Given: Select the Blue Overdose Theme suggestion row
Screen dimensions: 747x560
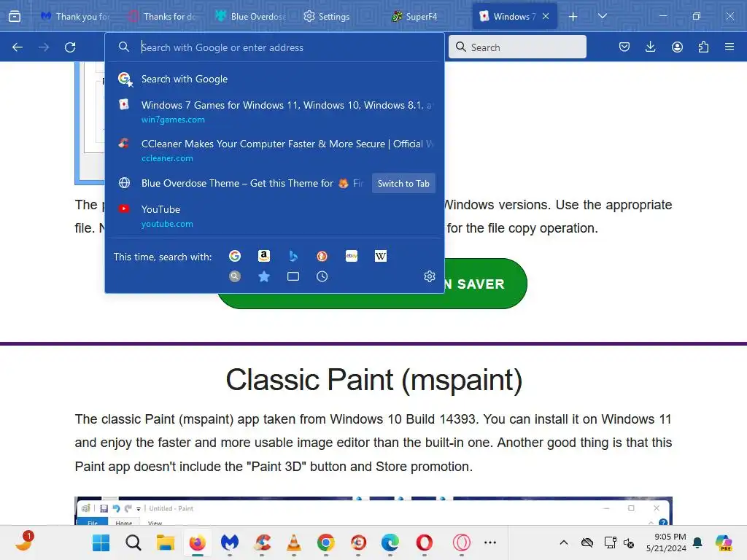Looking at the screenshot, I should pyautogui.click(x=239, y=183).
